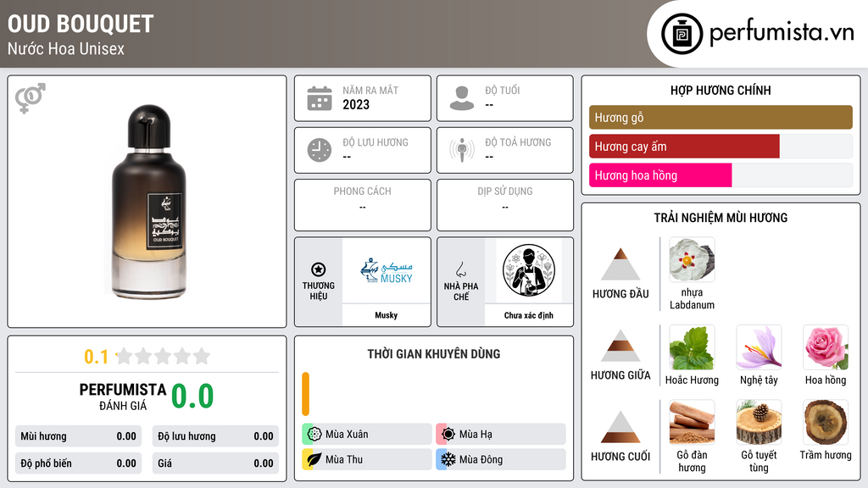Click the Hương Đầu label
This screenshot has height=488, width=868.
click(x=620, y=294)
